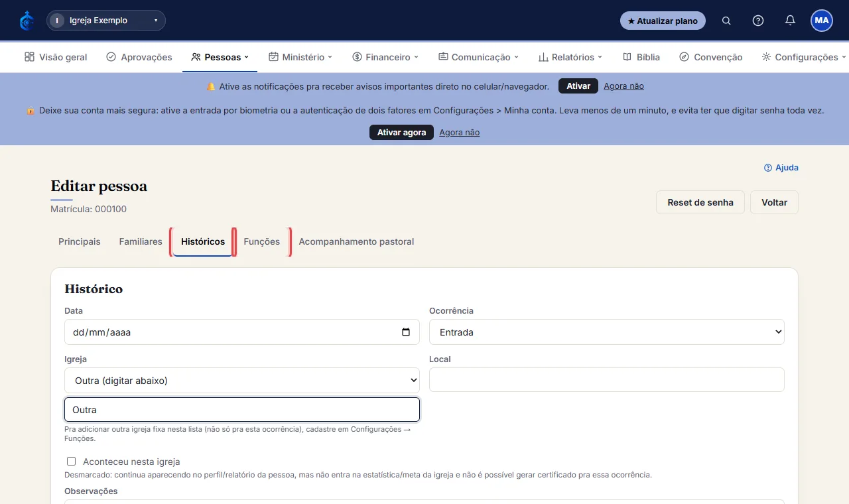
Task: Expand the Relatórios menu
Action: coord(570,57)
